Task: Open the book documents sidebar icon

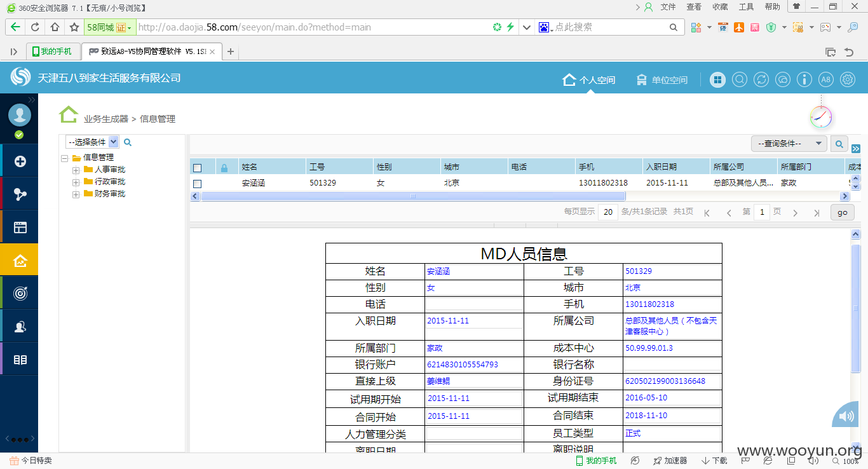Action: tap(20, 360)
